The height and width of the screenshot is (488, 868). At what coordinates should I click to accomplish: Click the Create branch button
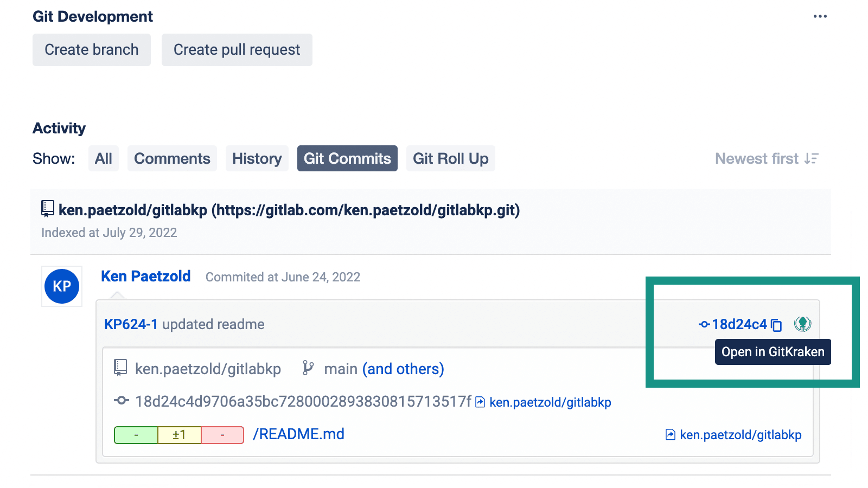[92, 50]
